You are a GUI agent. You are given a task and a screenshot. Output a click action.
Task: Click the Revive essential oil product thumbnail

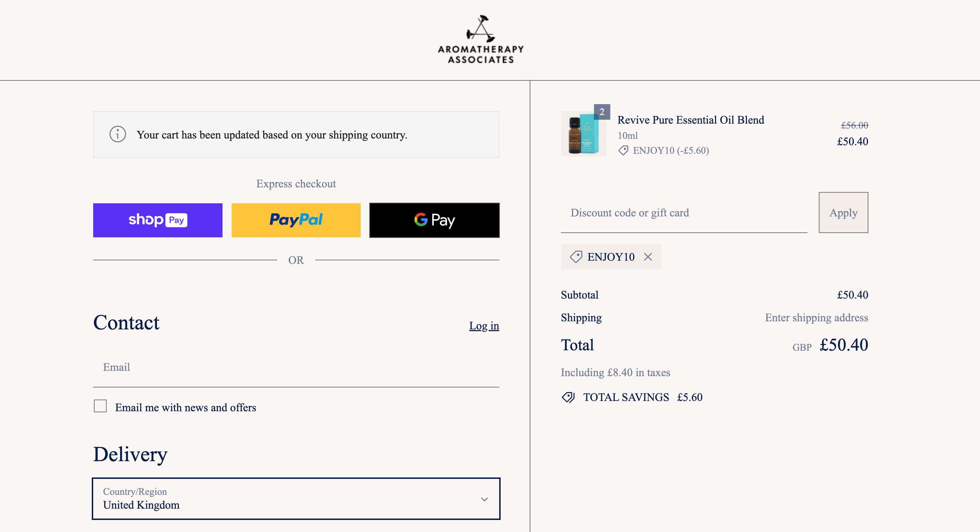[x=583, y=134]
